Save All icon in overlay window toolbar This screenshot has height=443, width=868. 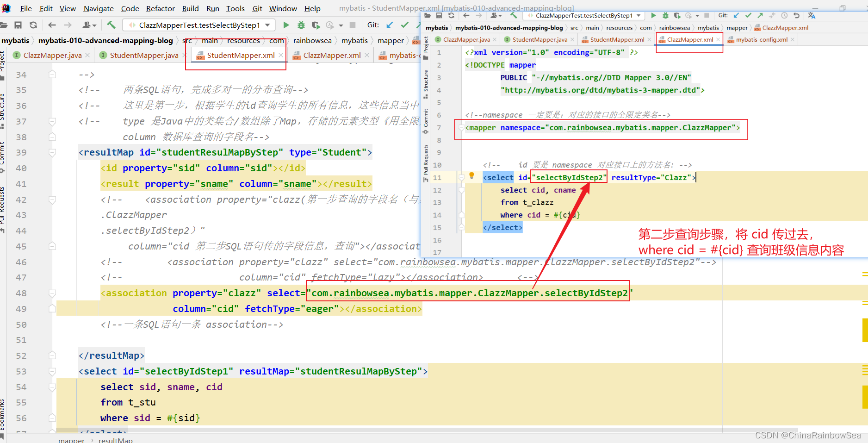tap(439, 16)
